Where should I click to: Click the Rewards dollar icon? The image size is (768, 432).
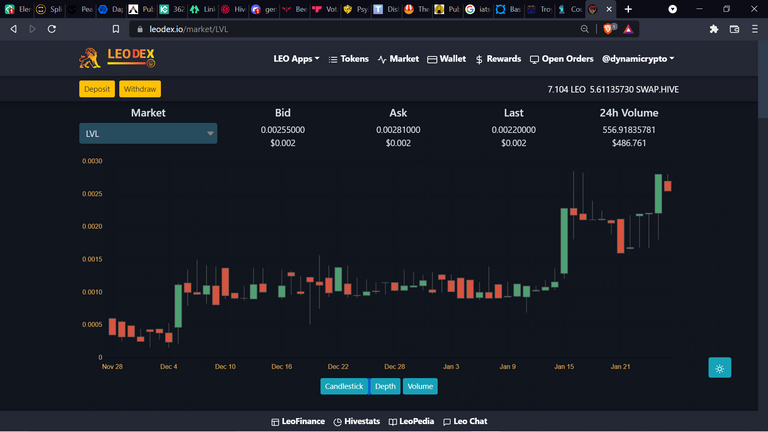[479, 59]
